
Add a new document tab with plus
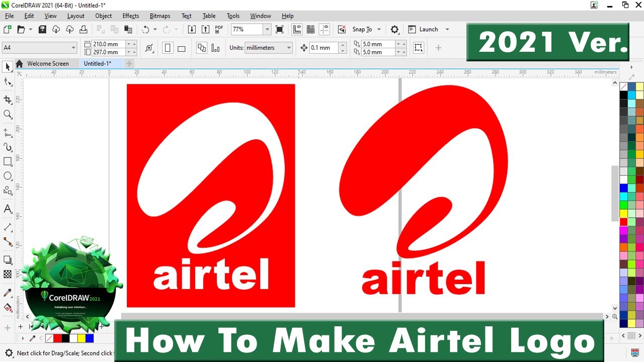point(129,63)
